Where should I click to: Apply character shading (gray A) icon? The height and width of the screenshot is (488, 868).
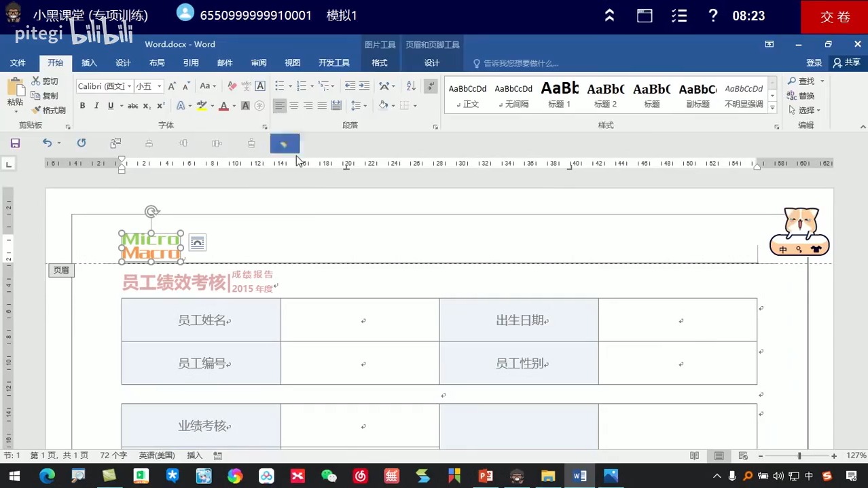click(x=245, y=106)
